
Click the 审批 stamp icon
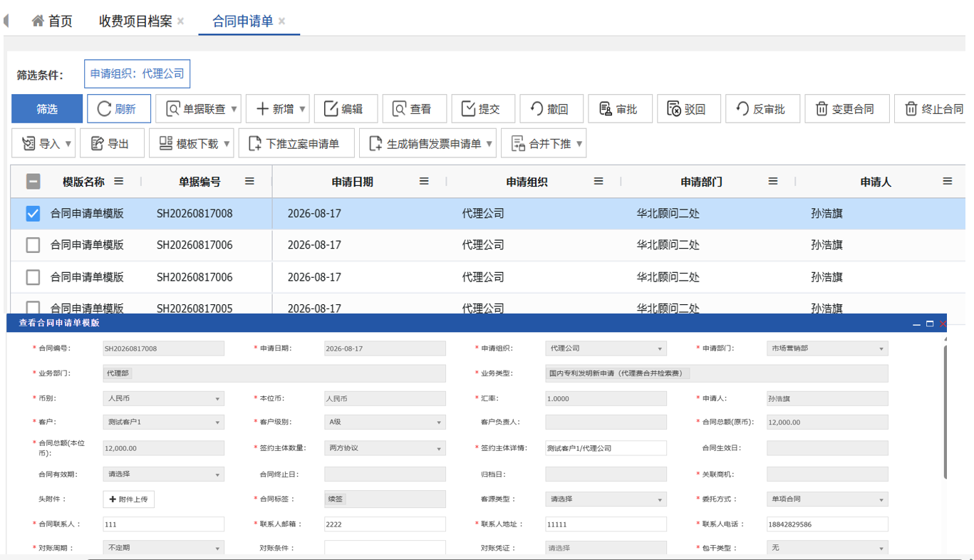(605, 109)
